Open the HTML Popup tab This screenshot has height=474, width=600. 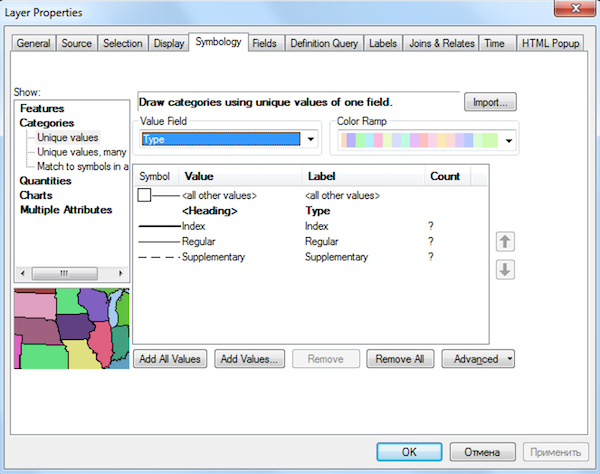551,43
